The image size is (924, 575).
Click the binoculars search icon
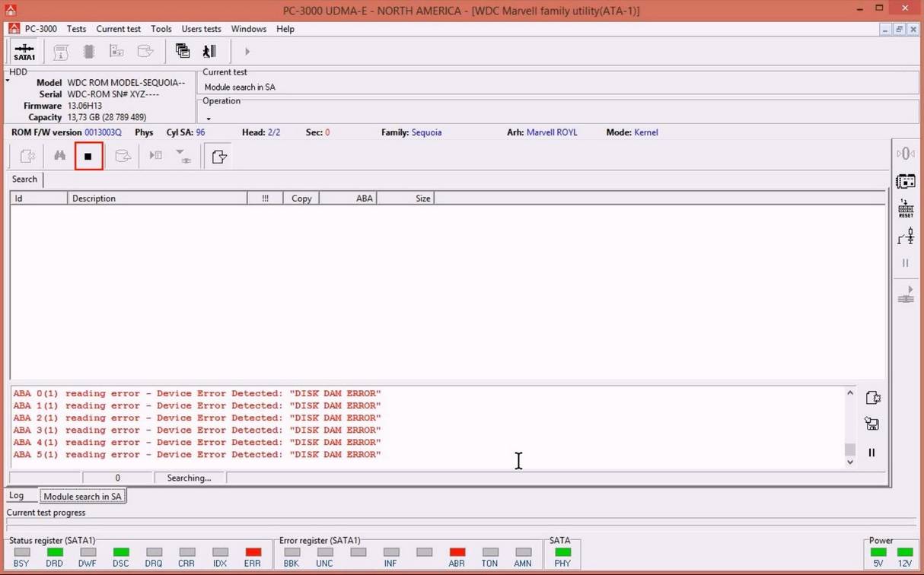pyautogui.click(x=59, y=157)
